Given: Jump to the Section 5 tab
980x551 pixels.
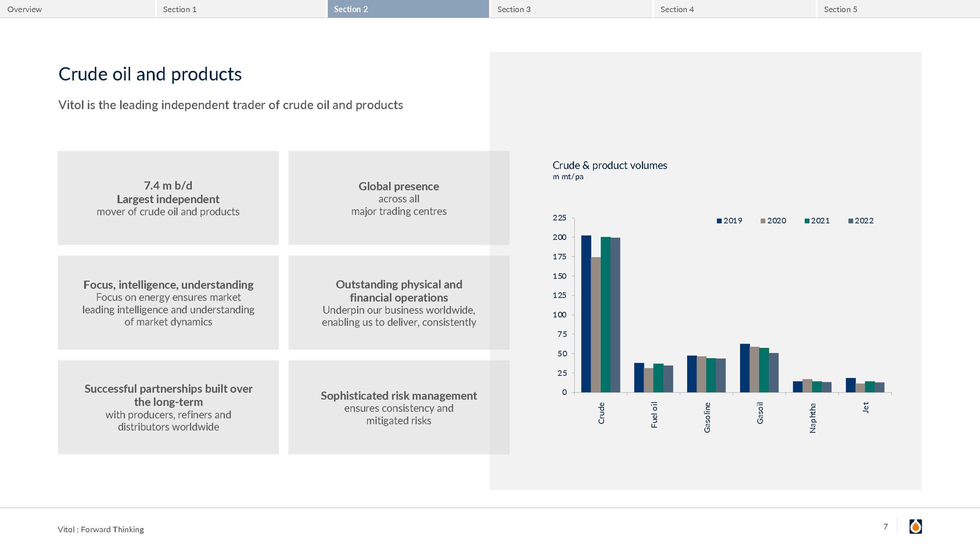Looking at the screenshot, I should (840, 9).
